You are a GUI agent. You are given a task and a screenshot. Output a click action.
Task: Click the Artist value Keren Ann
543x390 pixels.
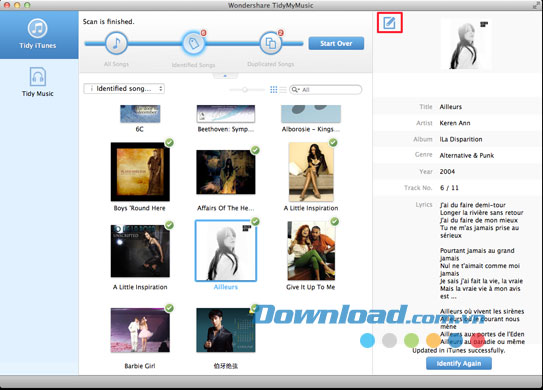455,123
